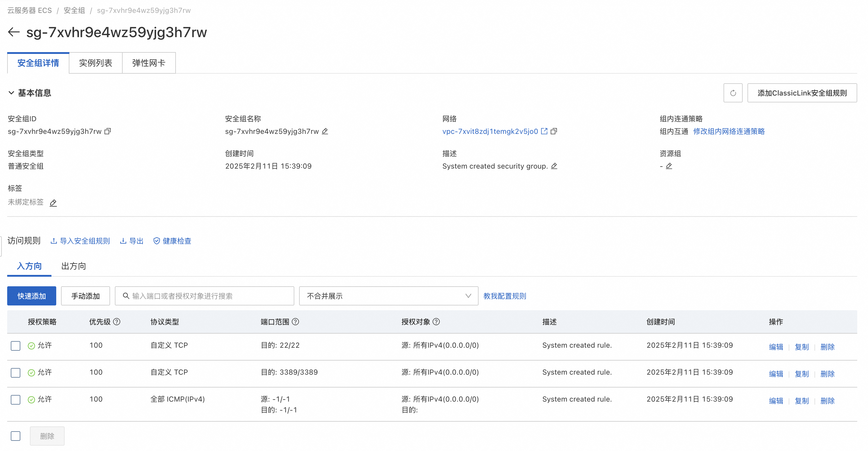The image size is (868, 451).
Task: Check the port 3389/3389 rule checkbox
Action: [x=16, y=373]
